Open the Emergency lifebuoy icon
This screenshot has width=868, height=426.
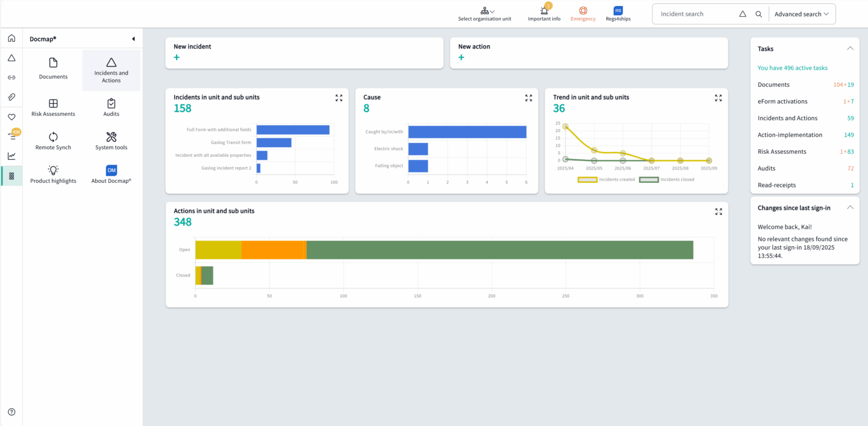pyautogui.click(x=583, y=11)
